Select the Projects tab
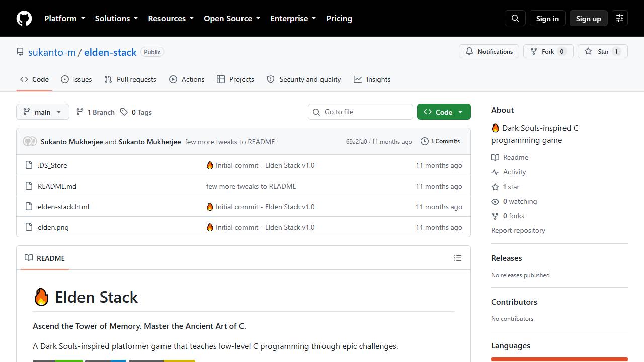This screenshot has height=362, width=644. click(x=235, y=79)
